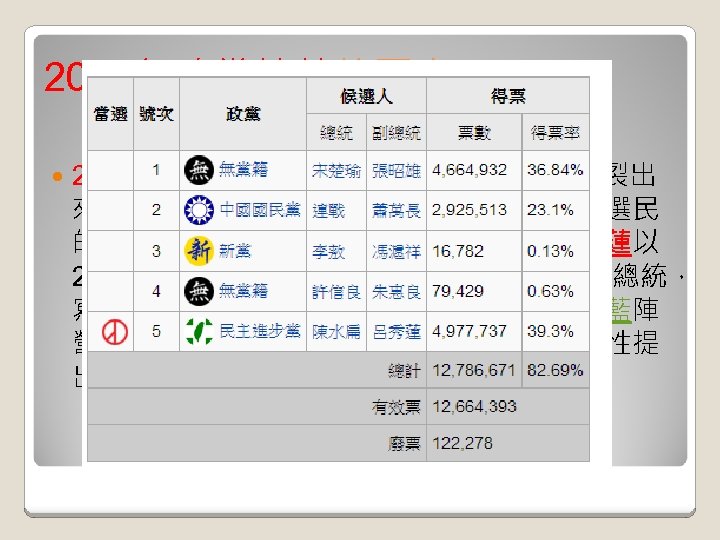Screen dimensions: 720x540
Task: Open the 無黨籍 link in row 1
Action: coord(243,169)
